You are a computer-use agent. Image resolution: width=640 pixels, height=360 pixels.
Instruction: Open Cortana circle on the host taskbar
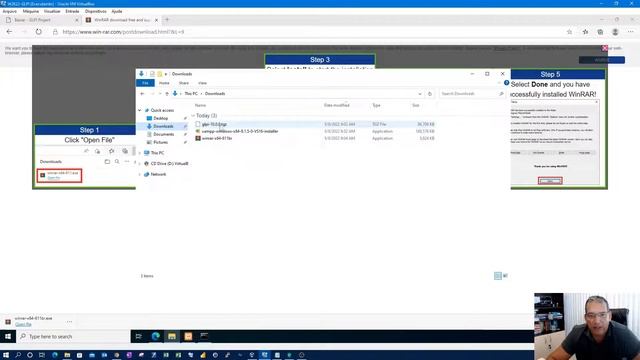(x=30, y=355)
